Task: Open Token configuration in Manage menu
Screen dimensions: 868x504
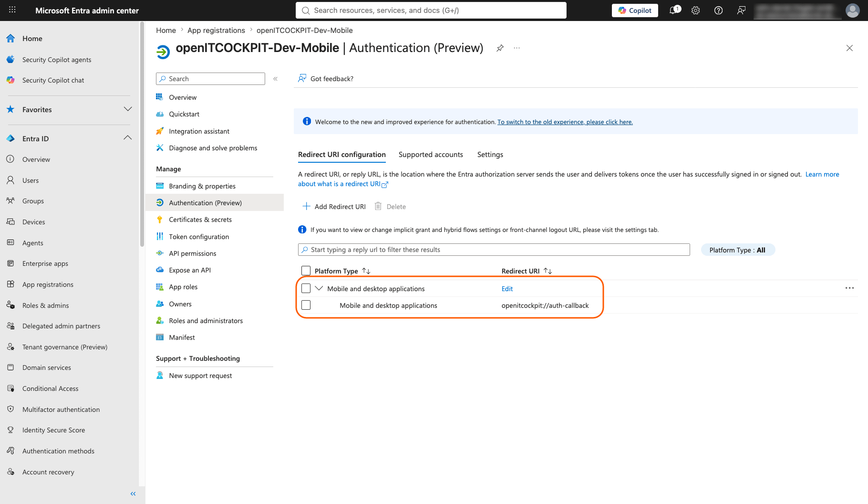Action: [x=199, y=237]
